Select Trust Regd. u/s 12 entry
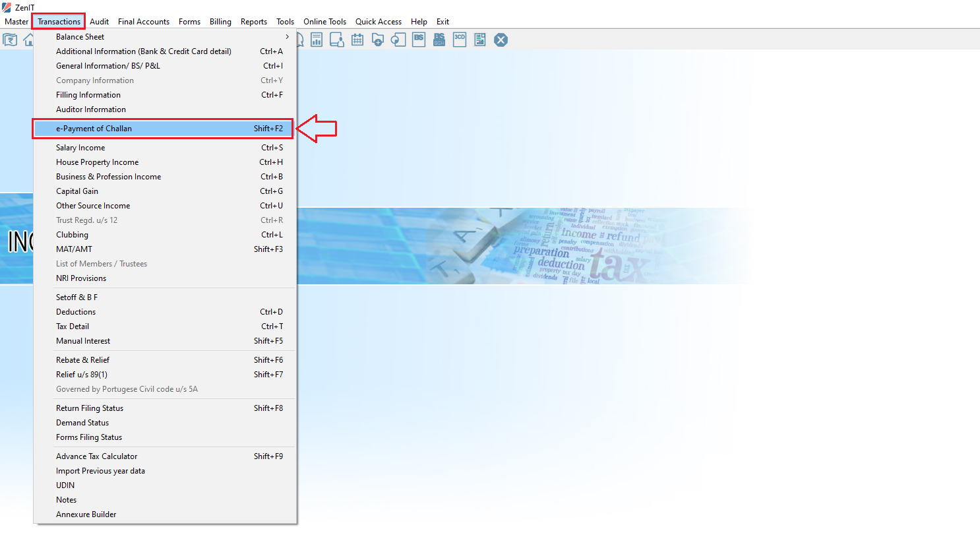 coord(165,220)
